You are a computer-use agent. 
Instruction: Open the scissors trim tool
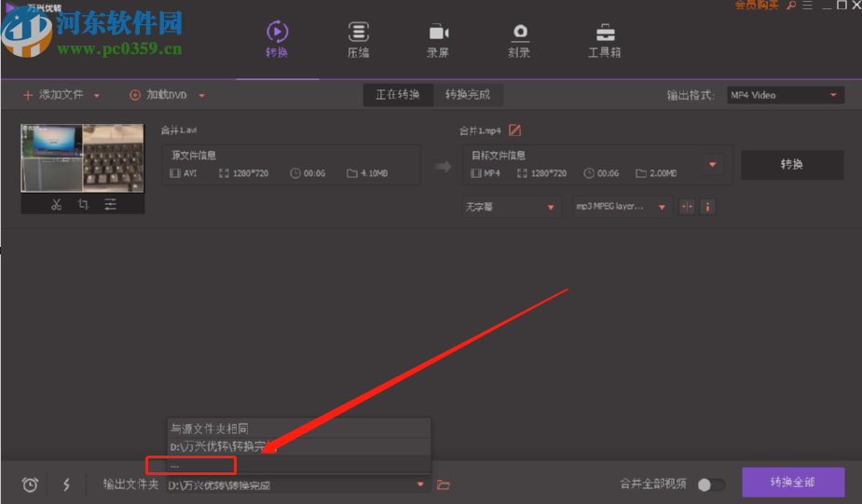(x=56, y=204)
